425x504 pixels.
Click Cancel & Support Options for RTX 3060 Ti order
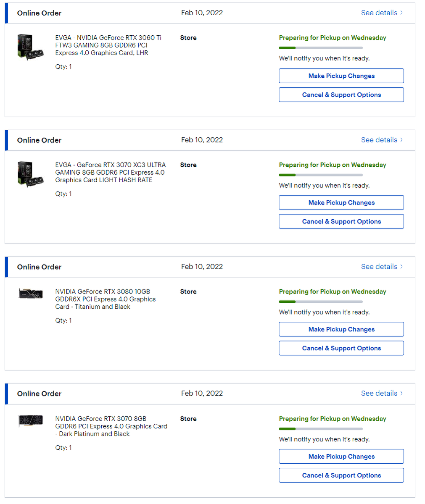pos(341,95)
